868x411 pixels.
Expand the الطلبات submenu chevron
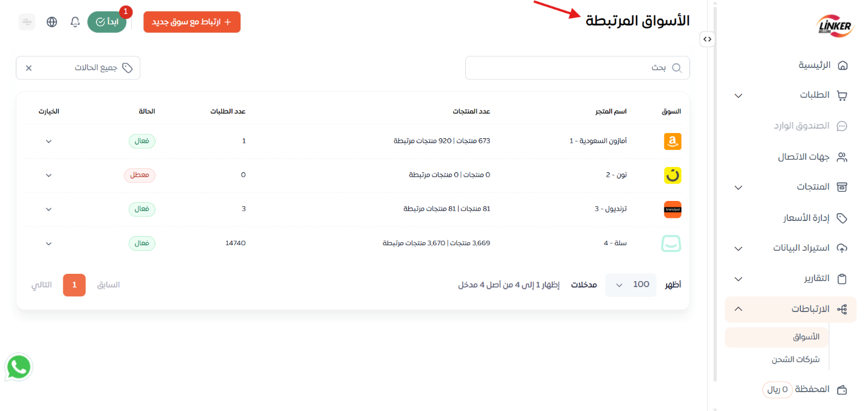tap(738, 95)
